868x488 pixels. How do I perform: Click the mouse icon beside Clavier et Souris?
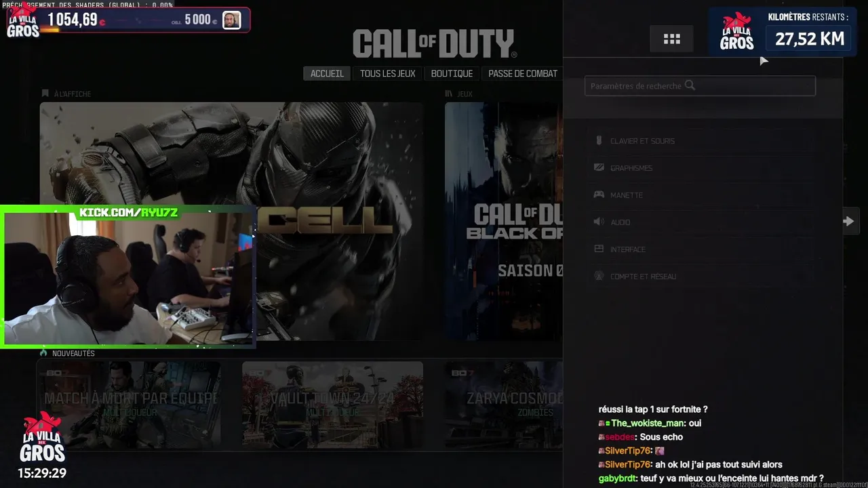[599, 141]
